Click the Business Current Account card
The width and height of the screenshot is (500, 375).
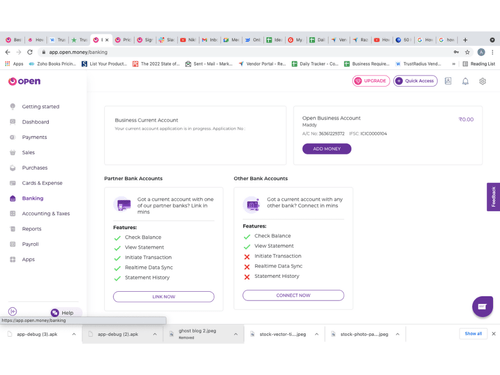click(195, 135)
